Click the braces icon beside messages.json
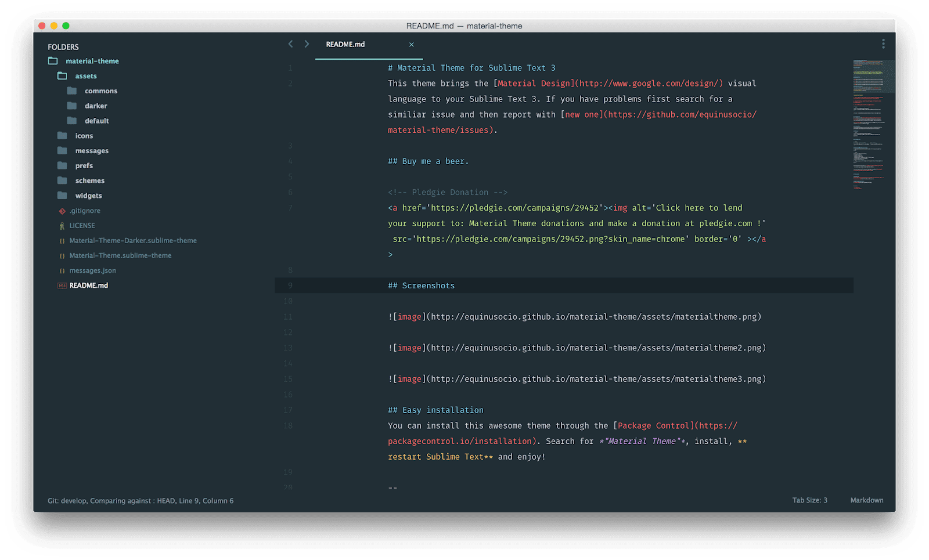The height and width of the screenshot is (560, 929). point(62,271)
